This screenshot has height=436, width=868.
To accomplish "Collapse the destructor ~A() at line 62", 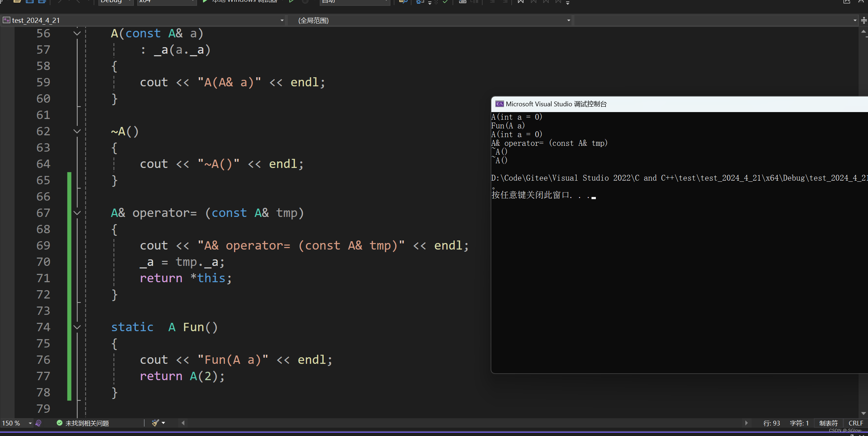I will 77,131.
